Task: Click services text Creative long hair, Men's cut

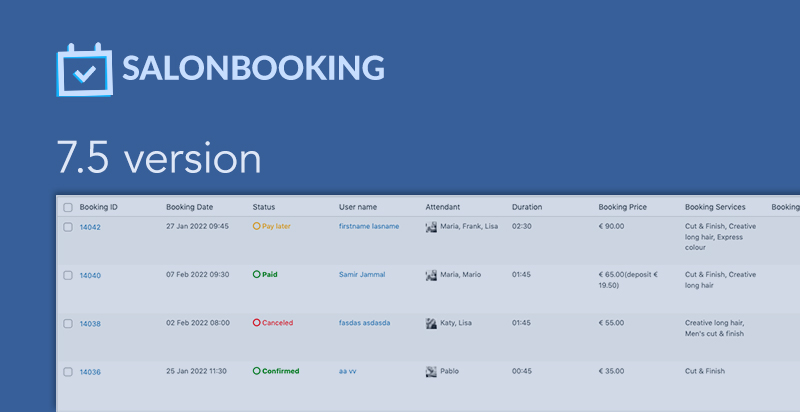Action: (x=714, y=328)
